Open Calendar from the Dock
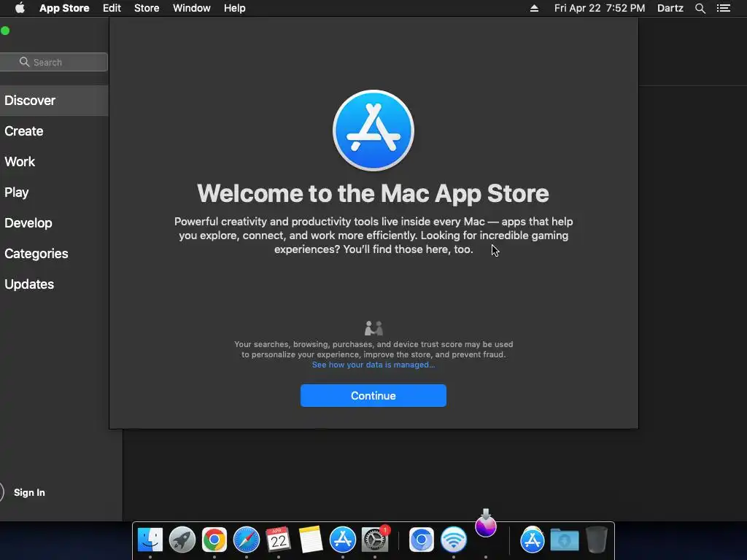 coord(279,540)
